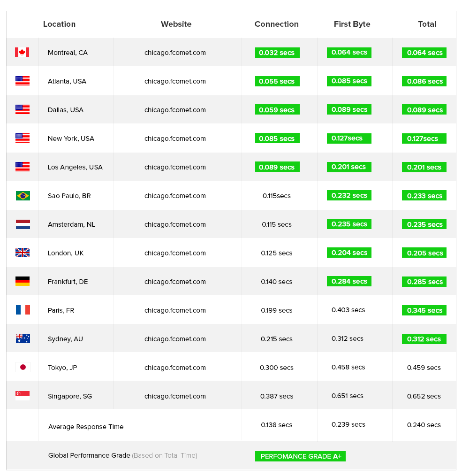The width and height of the screenshot is (462, 476).
Task: Open chicago.fcomet.com in the Dallas row
Action: 175,110
